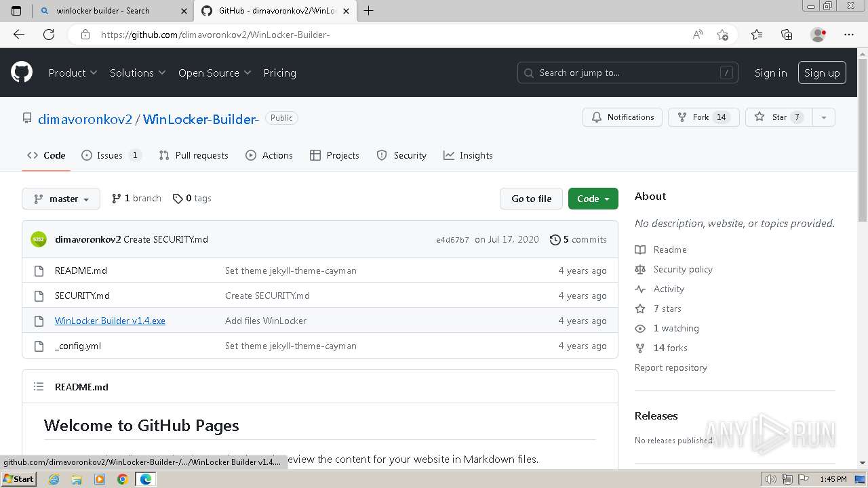Open the _config.yml file
Image resolution: width=868 pixels, height=488 pixels.
(x=78, y=346)
